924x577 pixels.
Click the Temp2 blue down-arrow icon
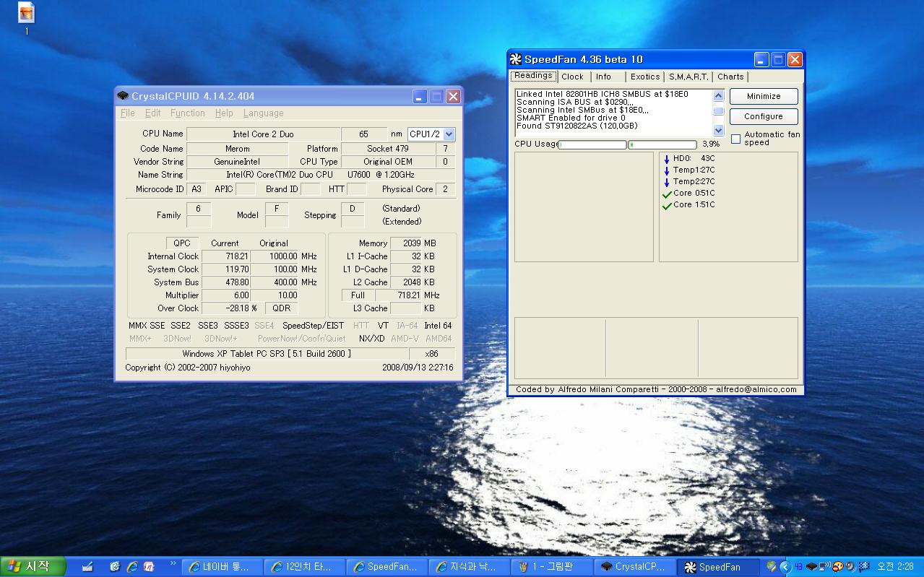pos(666,182)
